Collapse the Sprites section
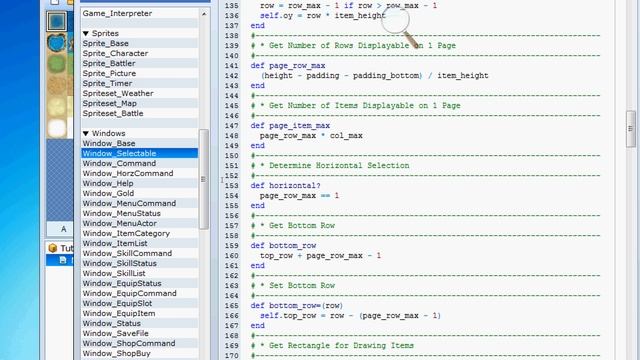 [86, 33]
